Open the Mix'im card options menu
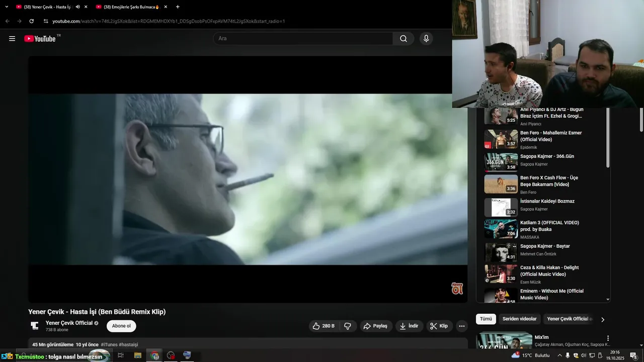Viewport: 644px width, 362px height. point(608,338)
